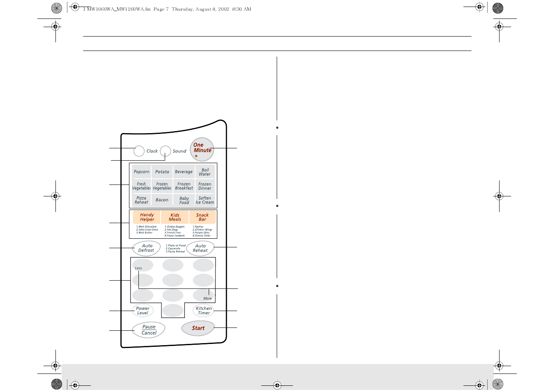555x392 pixels.
Task: Open the Kids Meals menu pad
Action: point(175,217)
